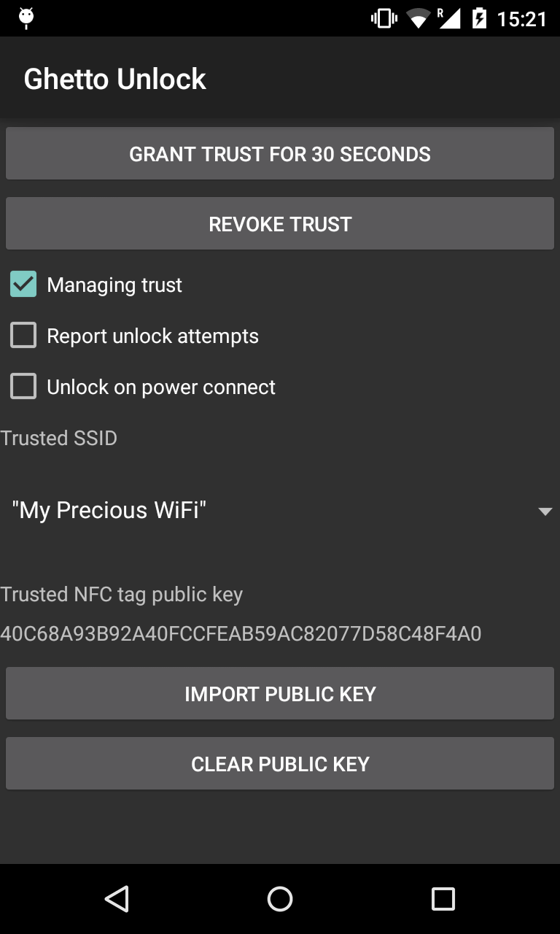Image resolution: width=560 pixels, height=934 pixels.
Task: Tap Clear Public Key button
Action: pos(280,764)
